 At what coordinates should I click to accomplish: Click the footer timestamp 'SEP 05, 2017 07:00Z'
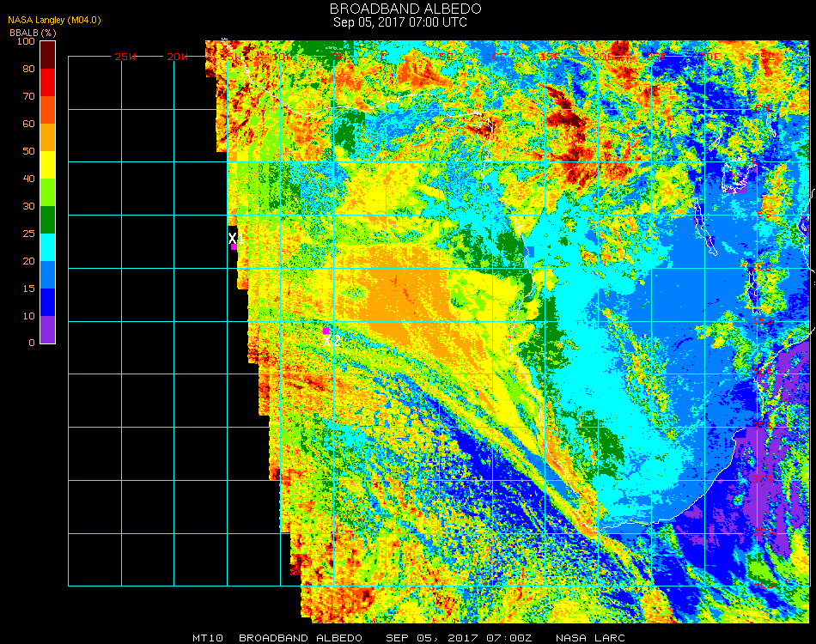(459, 638)
